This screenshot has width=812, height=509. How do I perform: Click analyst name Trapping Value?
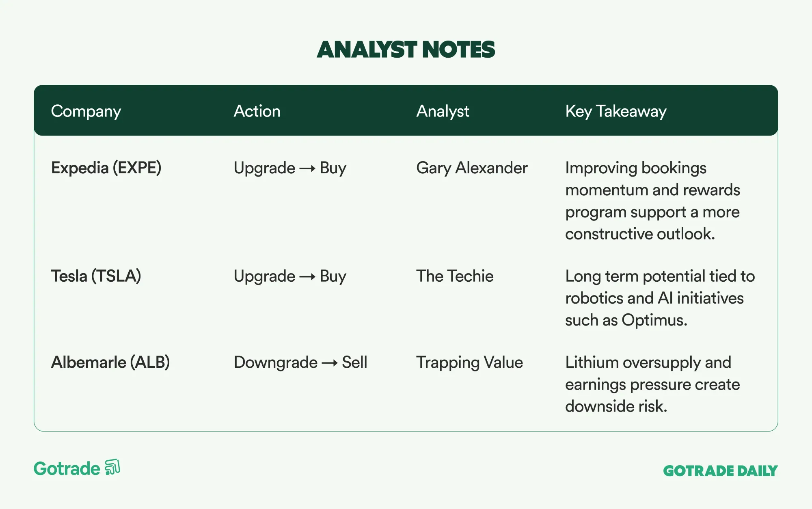pyautogui.click(x=469, y=362)
